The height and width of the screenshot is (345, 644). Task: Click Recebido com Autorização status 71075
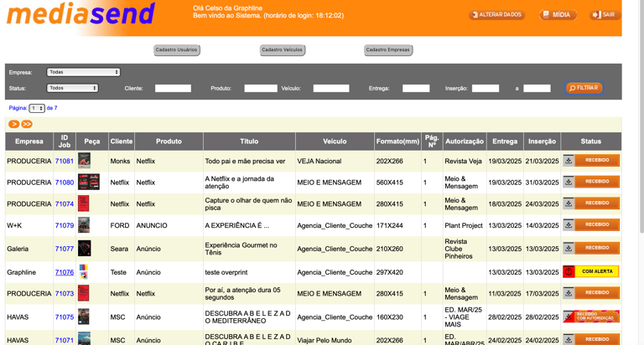(x=597, y=317)
